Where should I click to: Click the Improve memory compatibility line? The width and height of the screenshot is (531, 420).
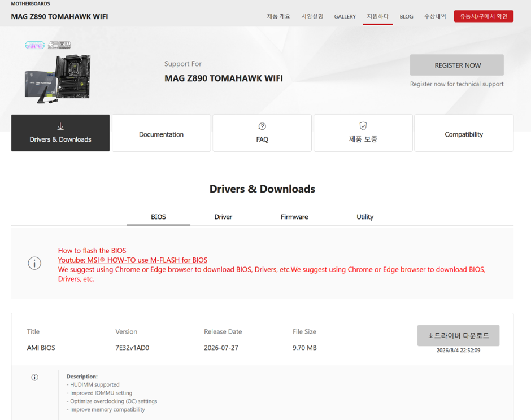[x=106, y=409]
